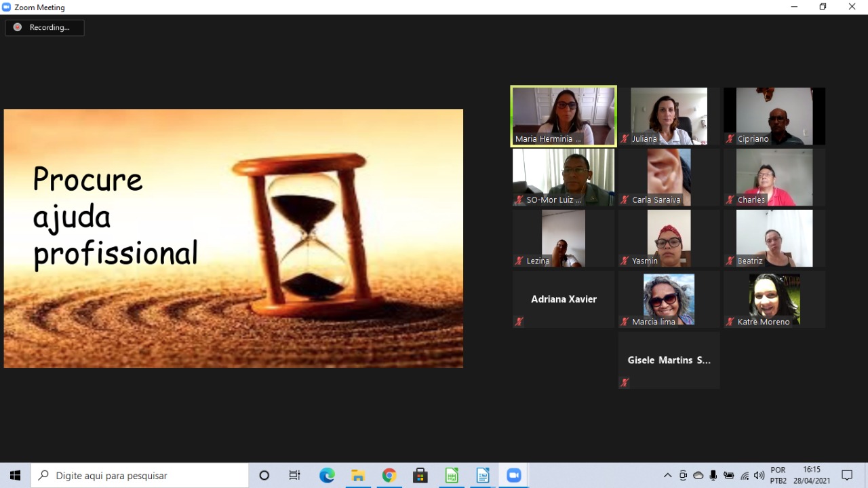Viewport: 868px width, 488px height.
Task: Click muted mic icon next to Charles
Action: (x=730, y=200)
